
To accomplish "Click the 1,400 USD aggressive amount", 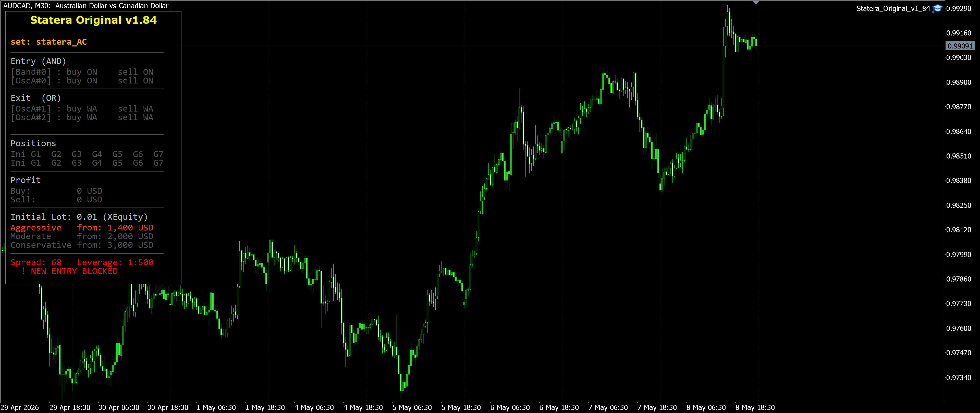I will (x=130, y=228).
